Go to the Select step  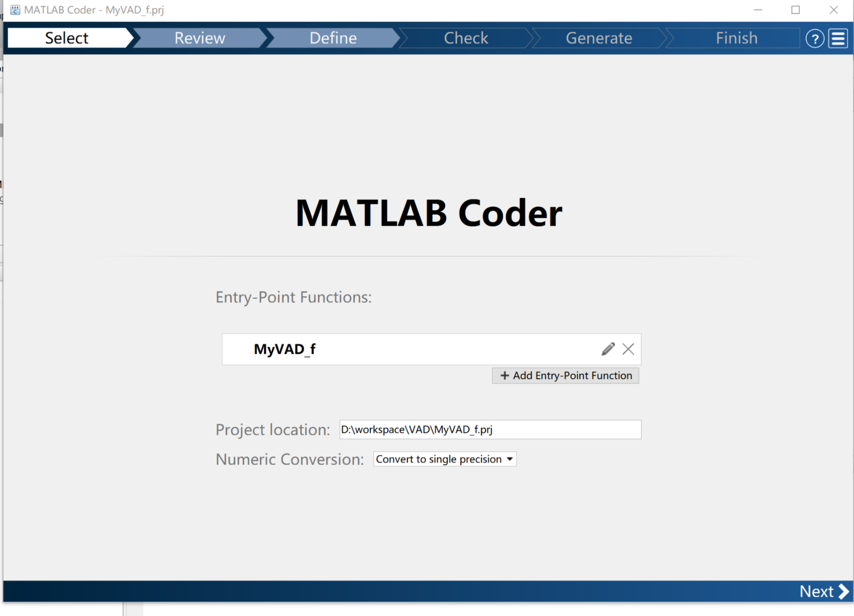click(x=67, y=38)
